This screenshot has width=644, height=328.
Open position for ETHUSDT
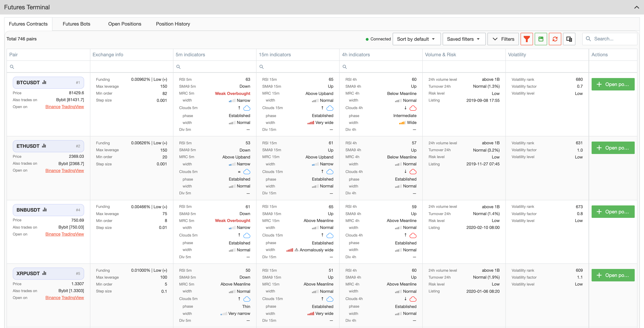pyautogui.click(x=613, y=148)
